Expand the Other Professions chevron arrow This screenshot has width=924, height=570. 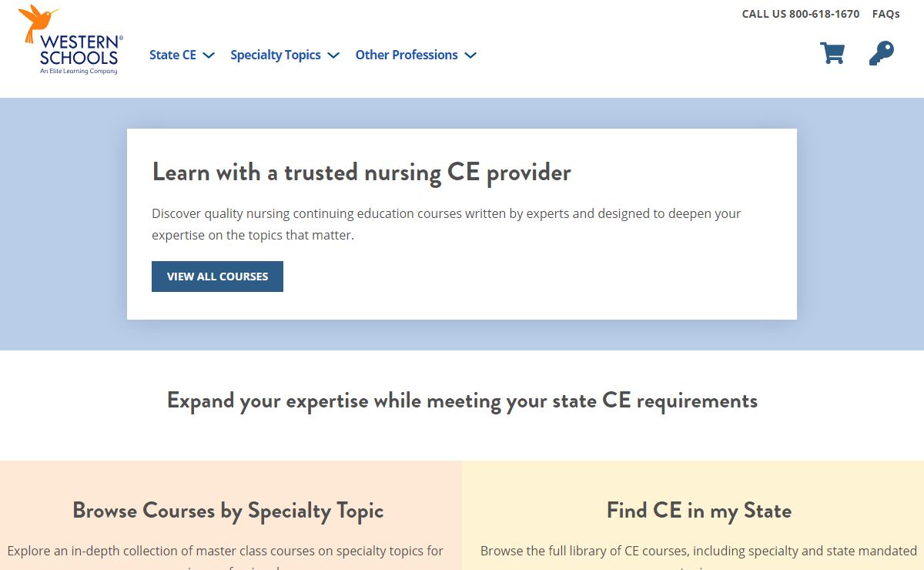[x=470, y=55]
